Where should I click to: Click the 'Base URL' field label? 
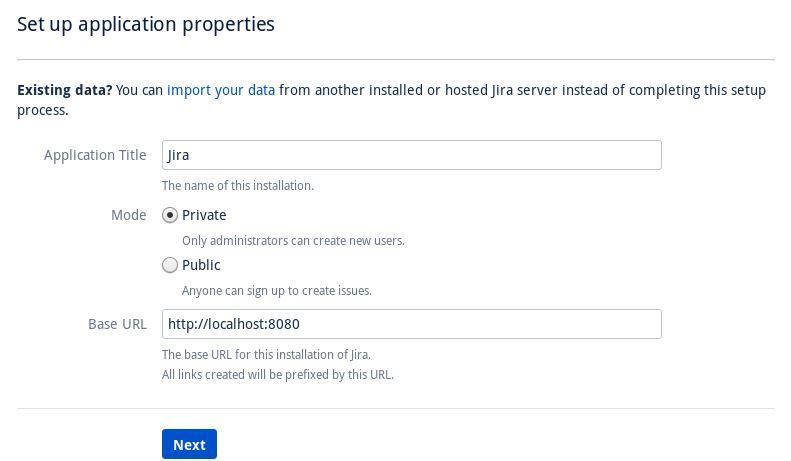[x=117, y=324]
